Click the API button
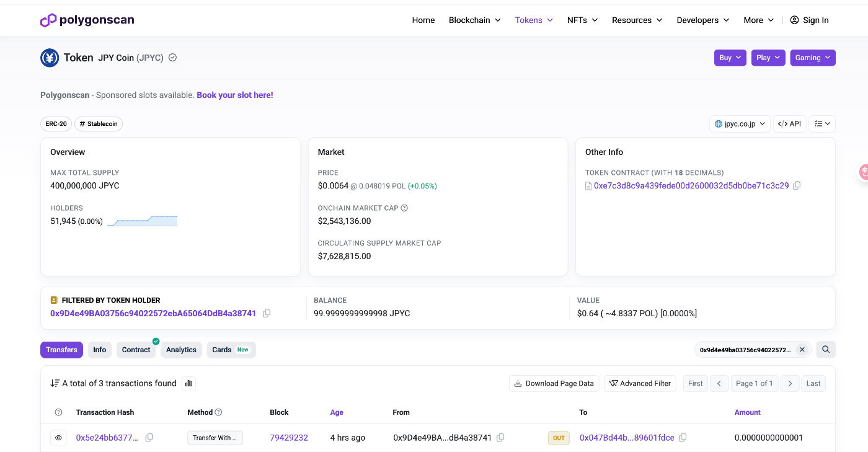The image size is (868, 452). (790, 124)
